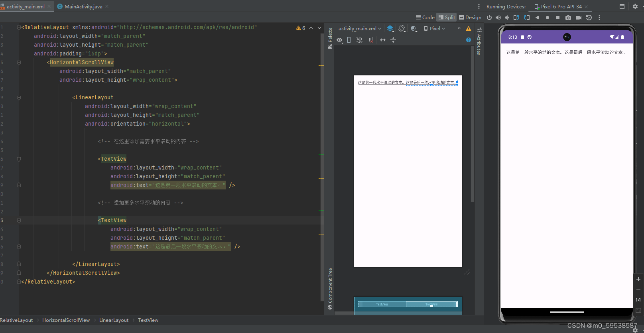This screenshot has height=333, width=644.
Task: Switch editor to Split view mode
Action: coord(447,18)
